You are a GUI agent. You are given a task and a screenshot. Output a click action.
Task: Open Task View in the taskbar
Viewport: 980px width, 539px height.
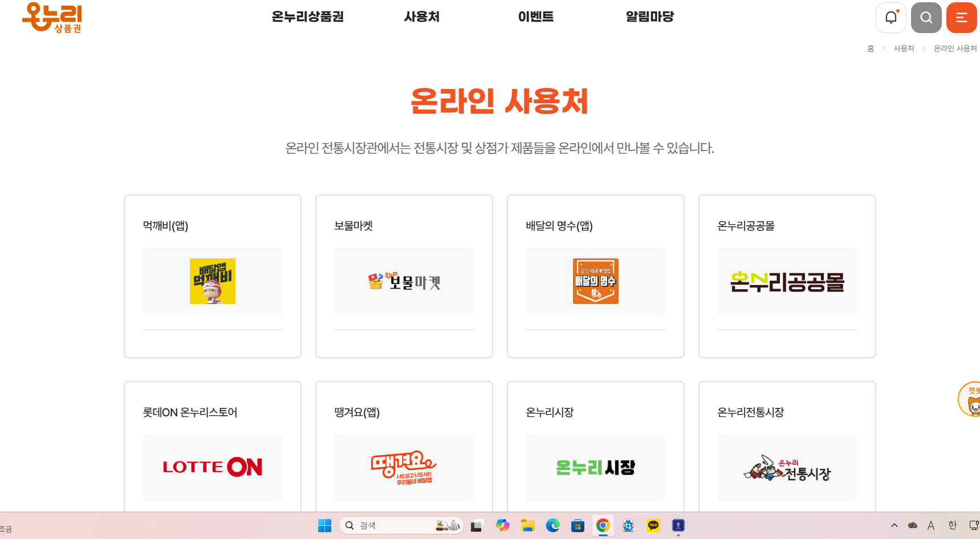477,525
